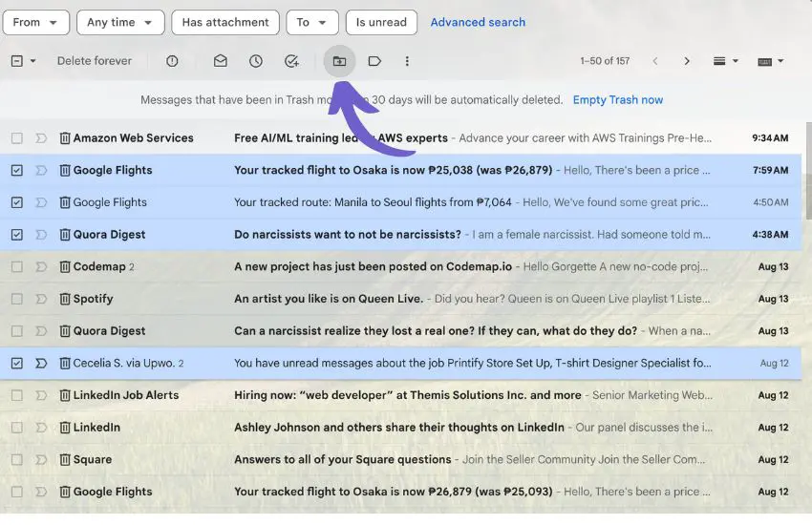Open the Codemap.io new project email
Viewport: 812px width, 525px height.
401,267
